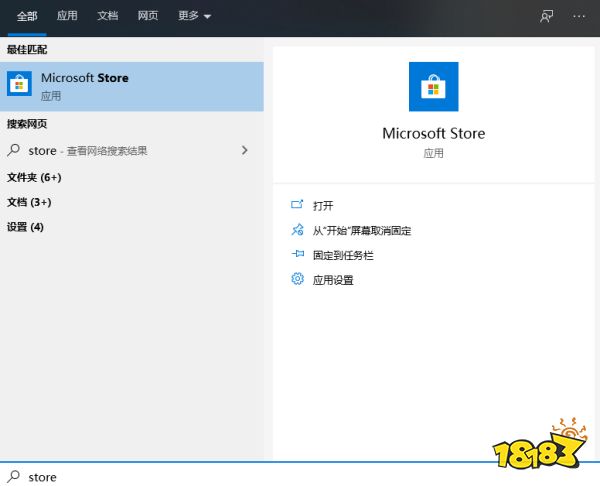Select the 全部 tab
The height and width of the screenshot is (486, 600).
click(27, 16)
